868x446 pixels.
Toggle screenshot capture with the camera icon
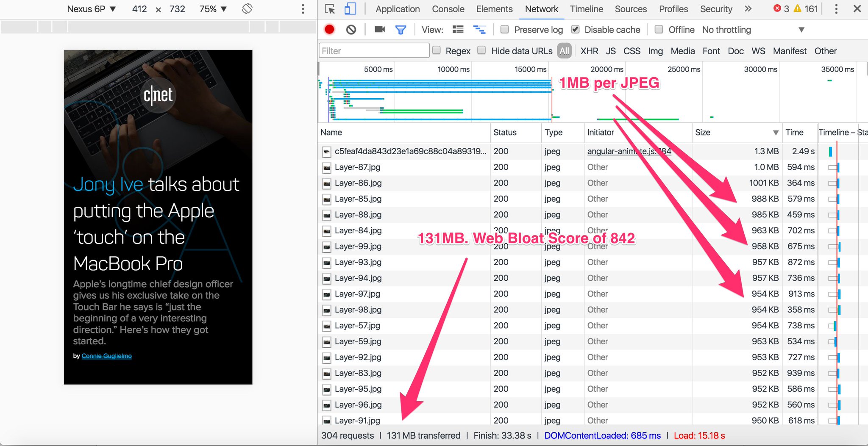point(380,29)
